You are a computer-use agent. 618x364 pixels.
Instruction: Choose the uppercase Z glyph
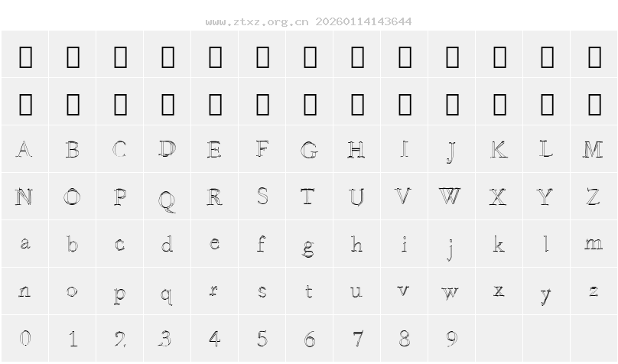click(x=593, y=197)
